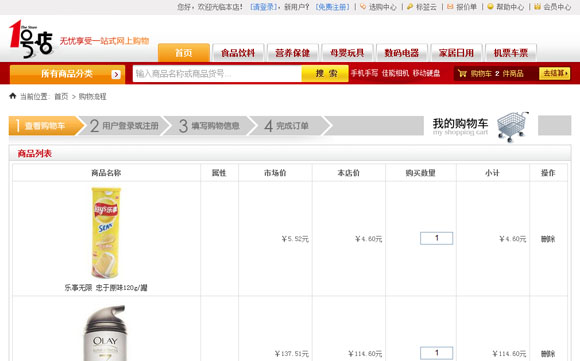Open the 机票车票 tab
This screenshot has width=580, height=361.
pyautogui.click(x=511, y=53)
